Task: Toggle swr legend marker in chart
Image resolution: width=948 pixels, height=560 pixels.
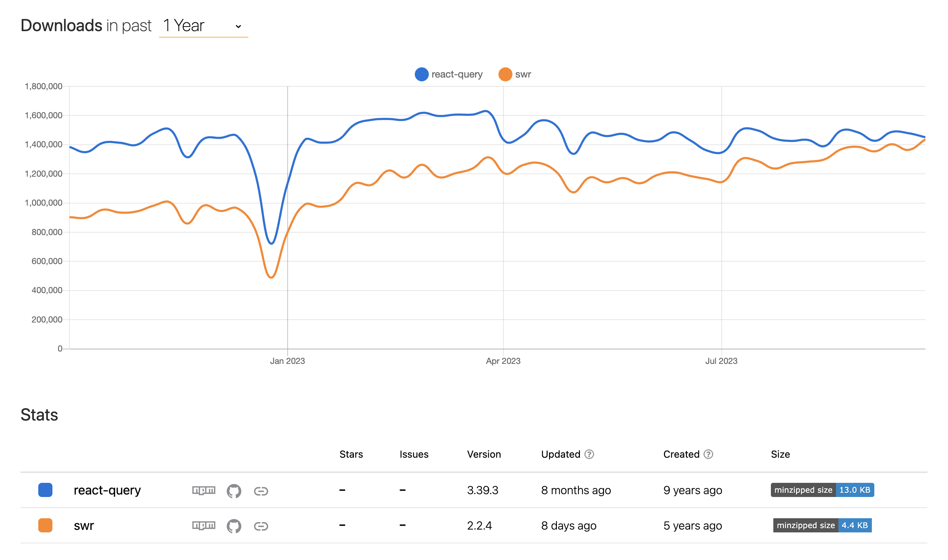Action: click(505, 74)
